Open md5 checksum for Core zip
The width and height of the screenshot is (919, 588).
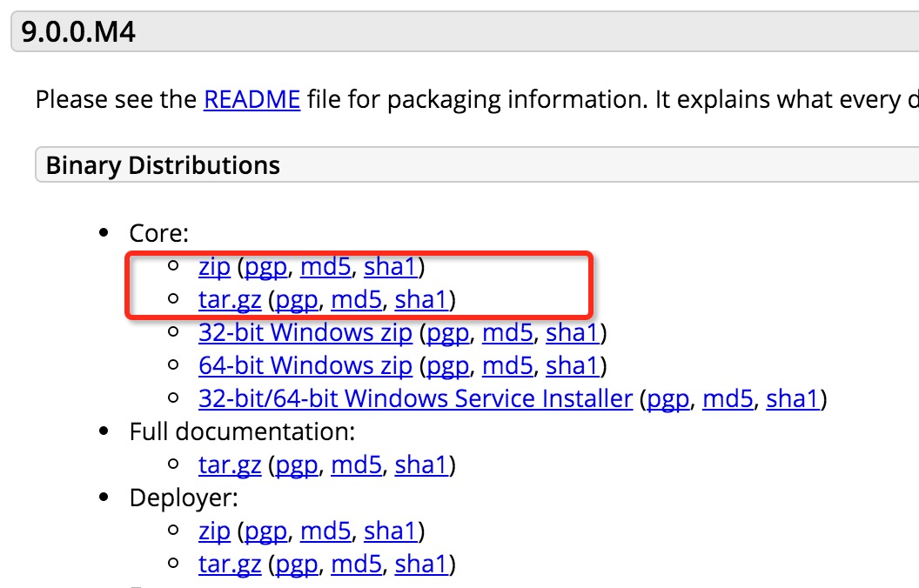point(325,267)
